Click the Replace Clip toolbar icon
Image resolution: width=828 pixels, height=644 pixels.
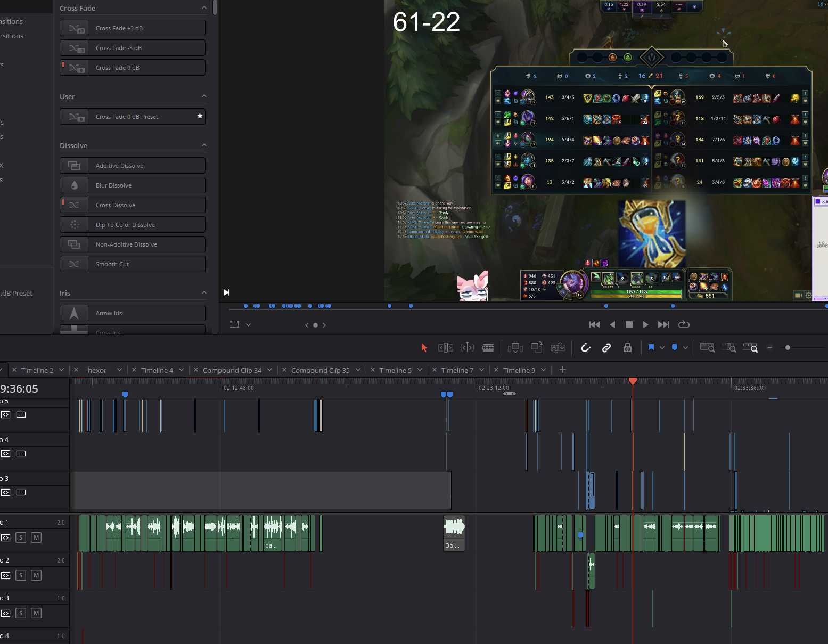coord(558,348)
